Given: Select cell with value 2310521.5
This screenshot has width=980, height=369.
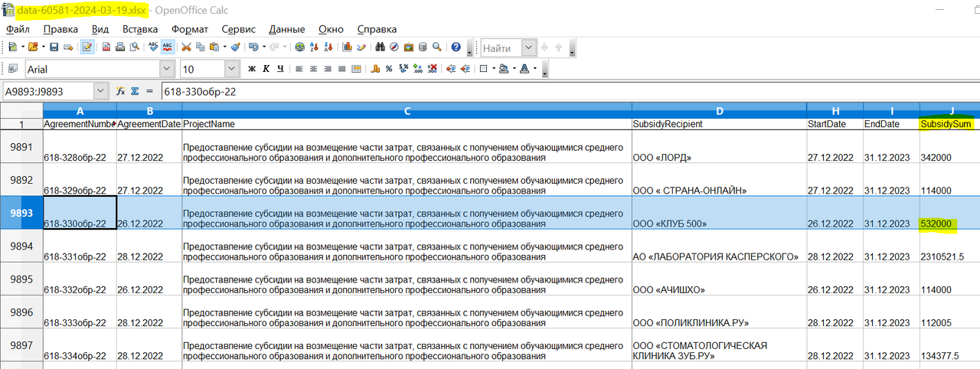Looking at the screenshot, I should [x=949, y=246].
